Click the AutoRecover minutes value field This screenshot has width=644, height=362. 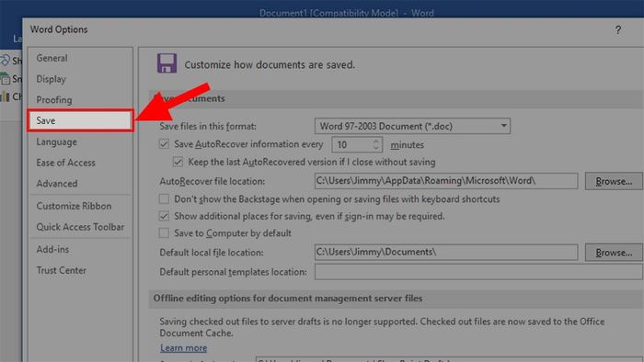(352, 145)
